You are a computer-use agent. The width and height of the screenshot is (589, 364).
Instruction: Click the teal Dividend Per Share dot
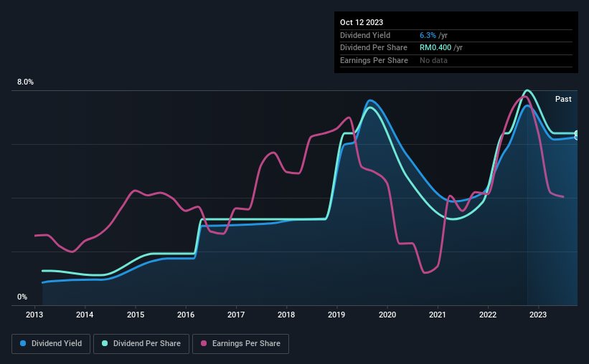click(x=105, y=343)
